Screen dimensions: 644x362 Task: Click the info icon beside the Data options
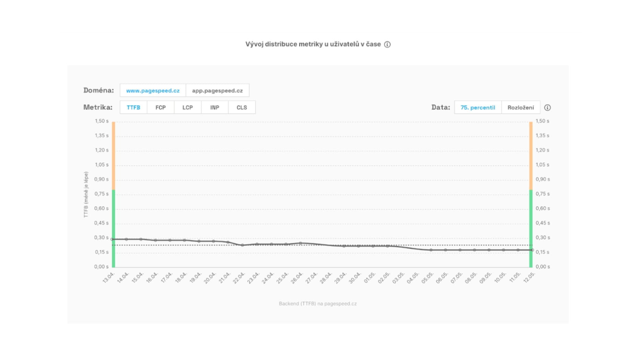[548, 107]
